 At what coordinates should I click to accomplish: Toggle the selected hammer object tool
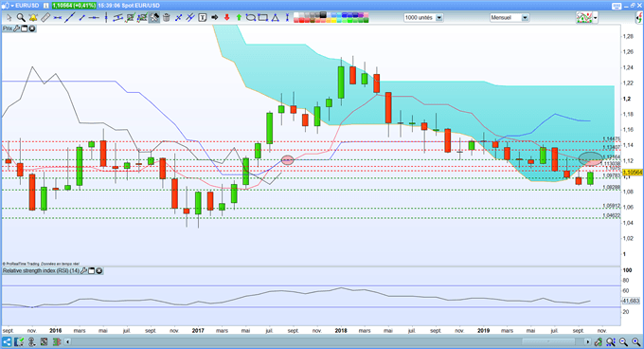click(154, 18)
